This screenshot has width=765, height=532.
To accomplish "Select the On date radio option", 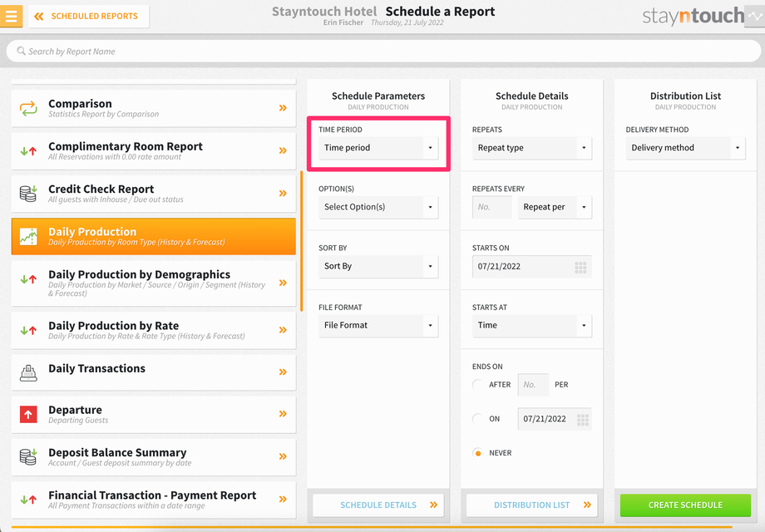I will pos(478,419).
